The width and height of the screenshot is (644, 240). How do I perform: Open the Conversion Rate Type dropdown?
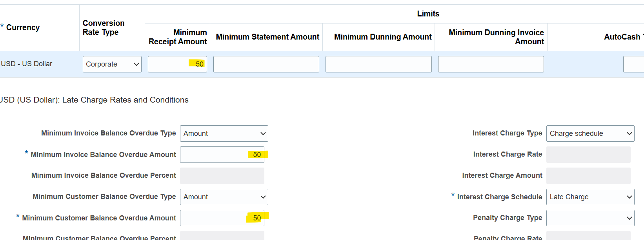pyautogui.click(x=112, y=64)
